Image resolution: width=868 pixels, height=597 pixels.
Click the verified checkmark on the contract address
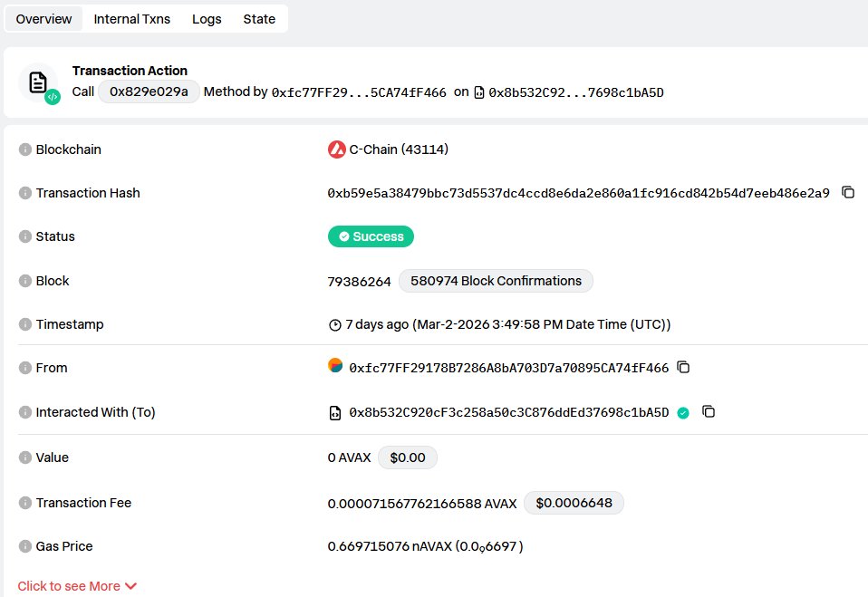tap(682, 411)
